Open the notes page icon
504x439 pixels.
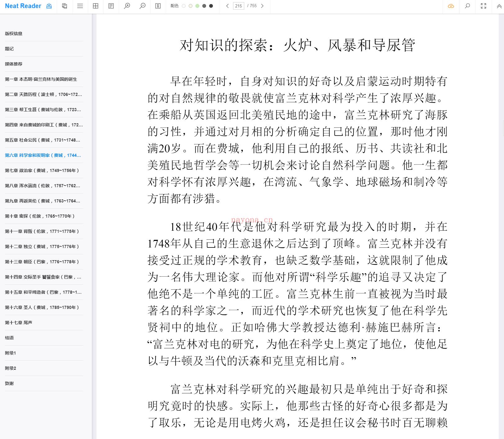[111, 6]
